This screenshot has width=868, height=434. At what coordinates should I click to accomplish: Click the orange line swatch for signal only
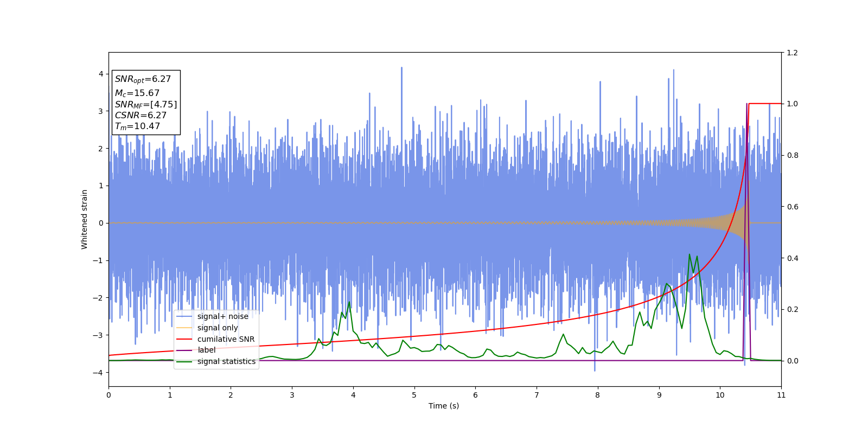coord(184,328)
